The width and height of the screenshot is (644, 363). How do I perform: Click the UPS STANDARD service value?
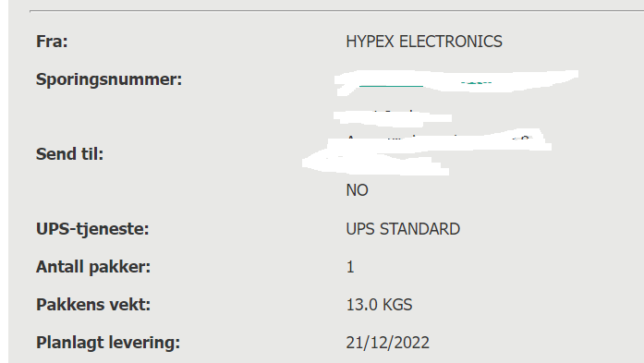click(403, 229)
